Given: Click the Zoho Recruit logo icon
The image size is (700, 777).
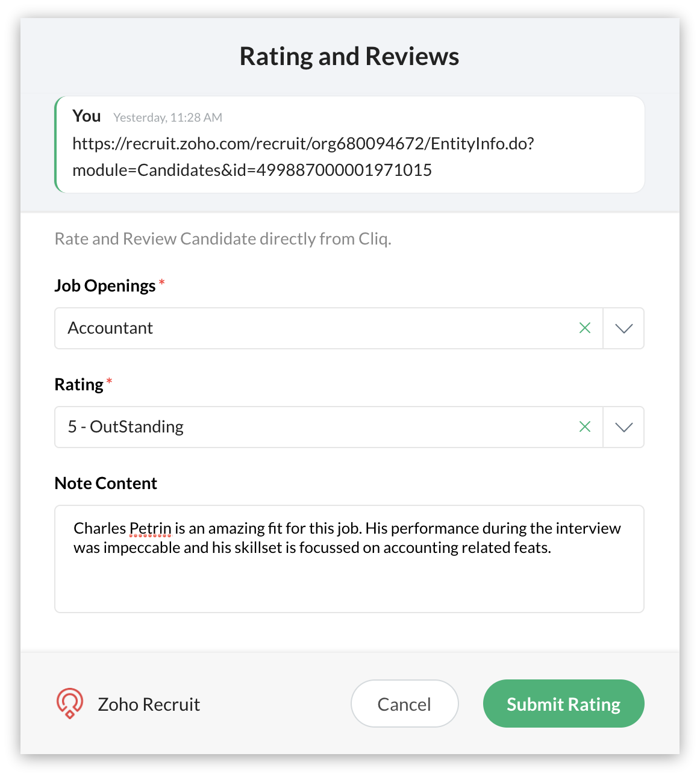Looking at the screenshot, I should [70, 704].
